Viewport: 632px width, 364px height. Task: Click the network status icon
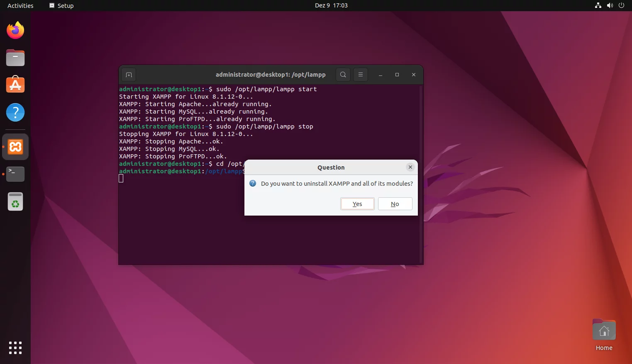(x=598, y=5)
